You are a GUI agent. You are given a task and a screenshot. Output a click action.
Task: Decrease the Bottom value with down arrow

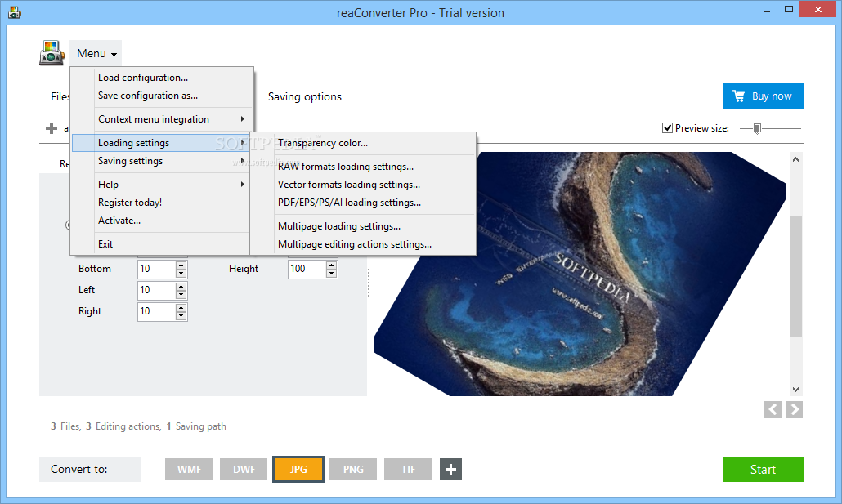pos(181,273)
